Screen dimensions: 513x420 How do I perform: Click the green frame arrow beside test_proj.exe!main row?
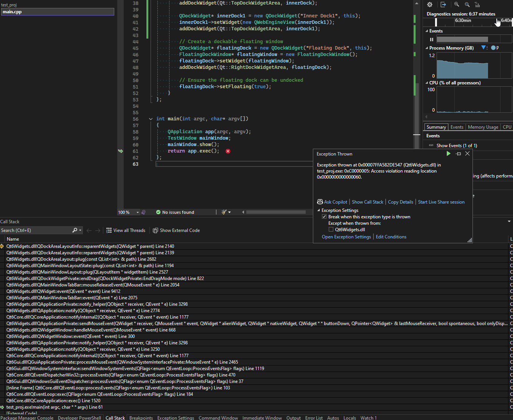click(x=2, y=407)
